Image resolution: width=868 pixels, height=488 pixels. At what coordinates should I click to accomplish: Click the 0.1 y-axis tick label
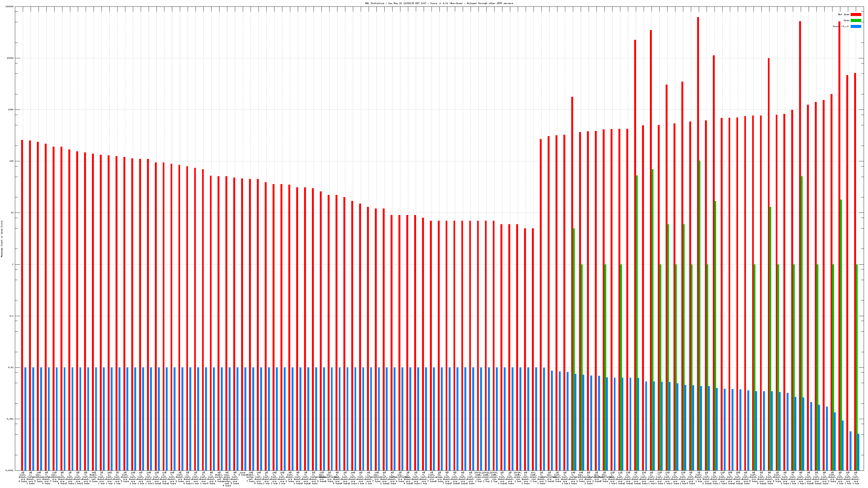point(11,316)
